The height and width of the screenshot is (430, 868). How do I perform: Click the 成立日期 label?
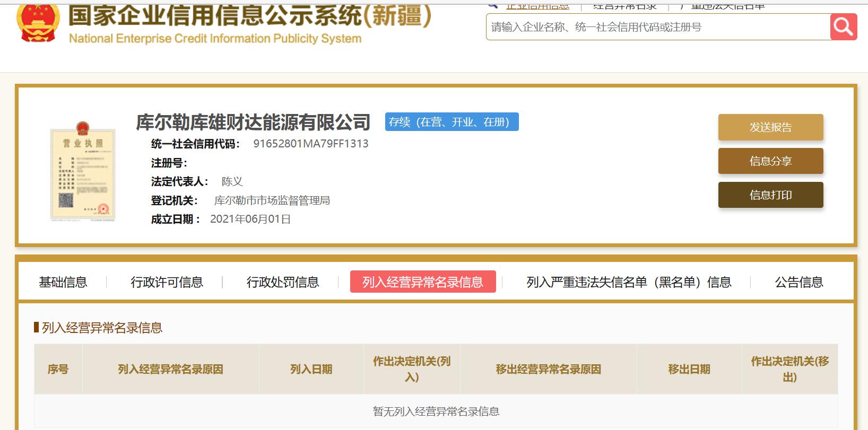(x=176, y=219)
